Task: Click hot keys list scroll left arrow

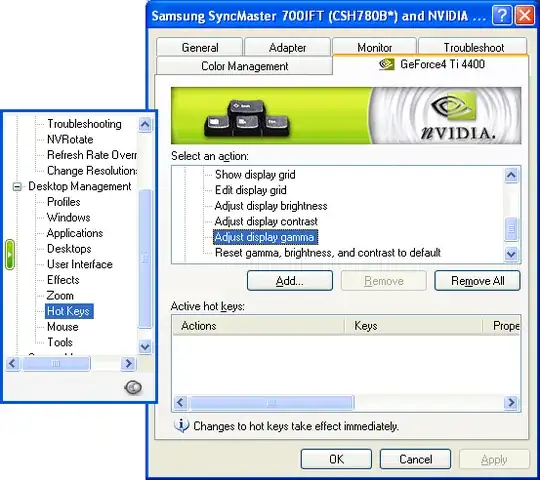Action: pyautogui.click(x=180, y=402)
